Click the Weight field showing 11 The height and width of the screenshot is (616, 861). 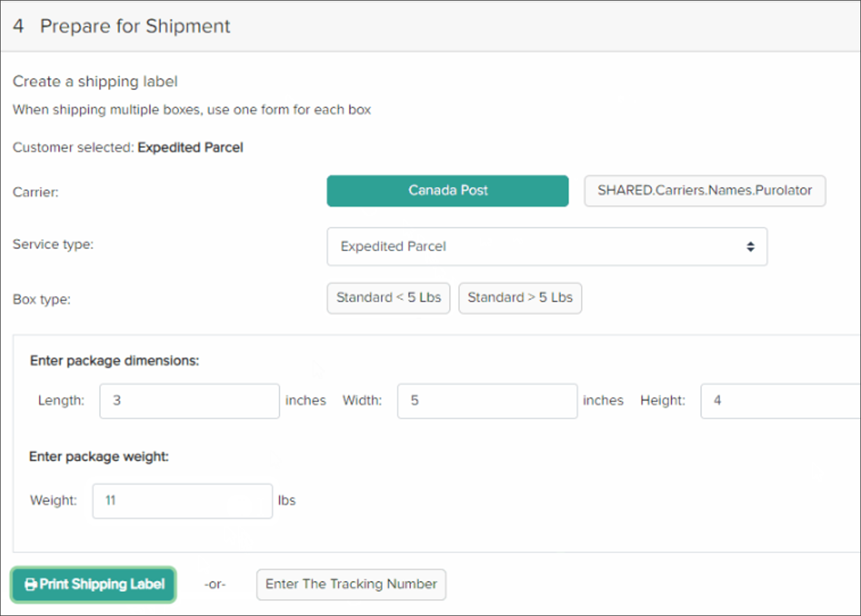(x=182, y=501)
